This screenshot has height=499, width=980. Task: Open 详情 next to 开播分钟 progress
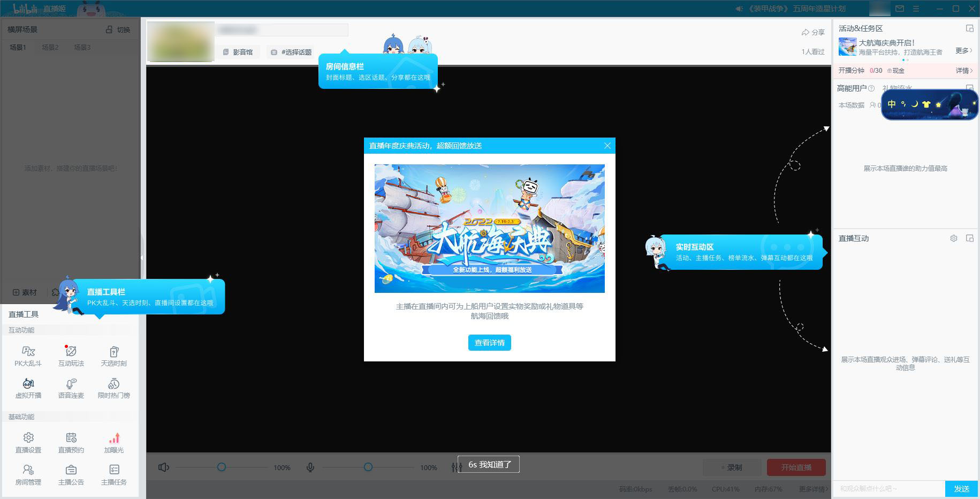pos(962,70)
